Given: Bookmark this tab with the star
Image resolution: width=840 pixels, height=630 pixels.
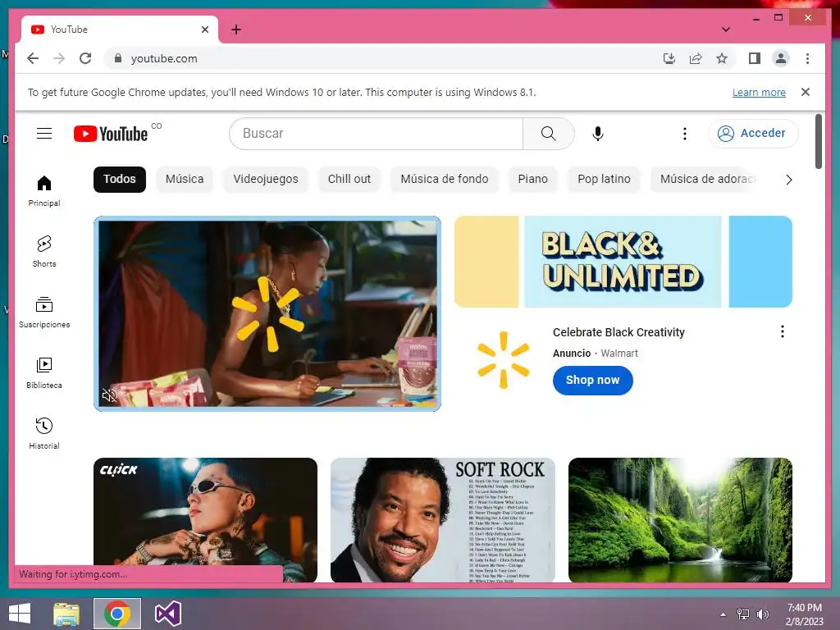Looking at the screenshot, I should pos(722,58).
